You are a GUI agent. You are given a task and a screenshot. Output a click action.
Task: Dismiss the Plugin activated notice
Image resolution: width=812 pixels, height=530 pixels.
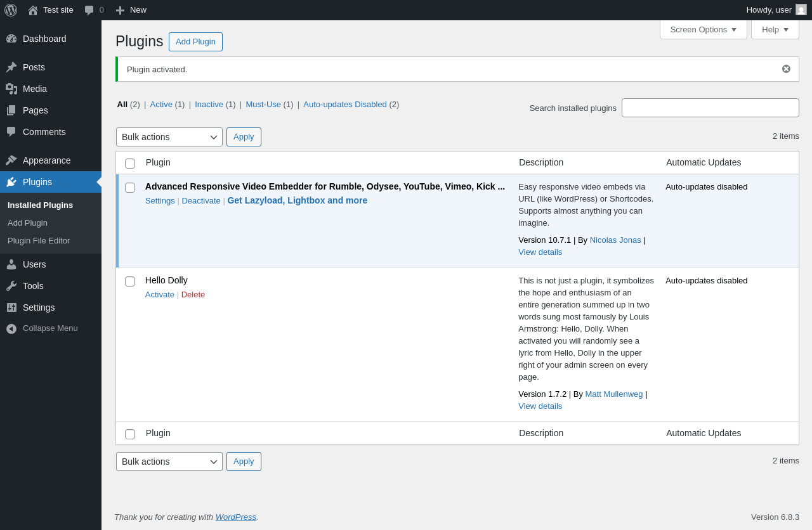786,69
